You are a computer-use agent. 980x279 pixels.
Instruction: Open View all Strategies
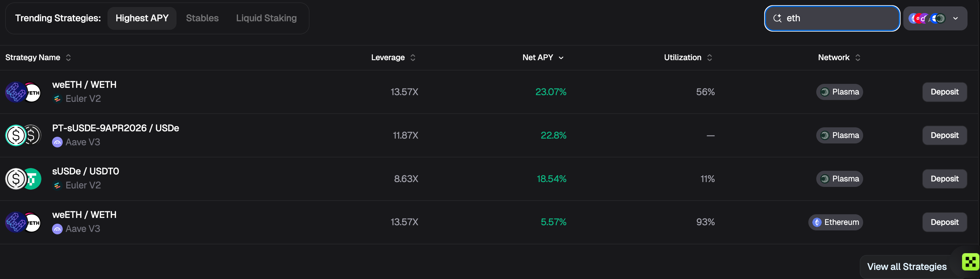coord(907,267)
